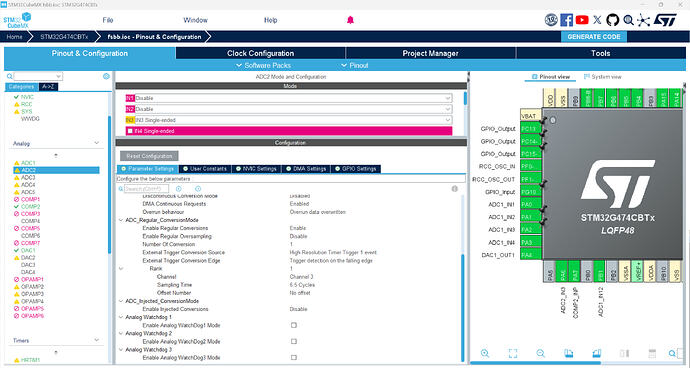Image resolution: width=690 pixels, height=368 pixels.
Task: Open the GitHub icon in header
Action: pyautogui.click(x=613, y=20)
